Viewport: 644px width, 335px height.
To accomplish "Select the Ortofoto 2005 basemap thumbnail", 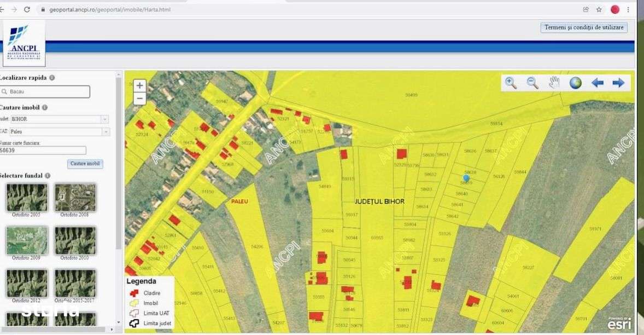I will point(26,198).
